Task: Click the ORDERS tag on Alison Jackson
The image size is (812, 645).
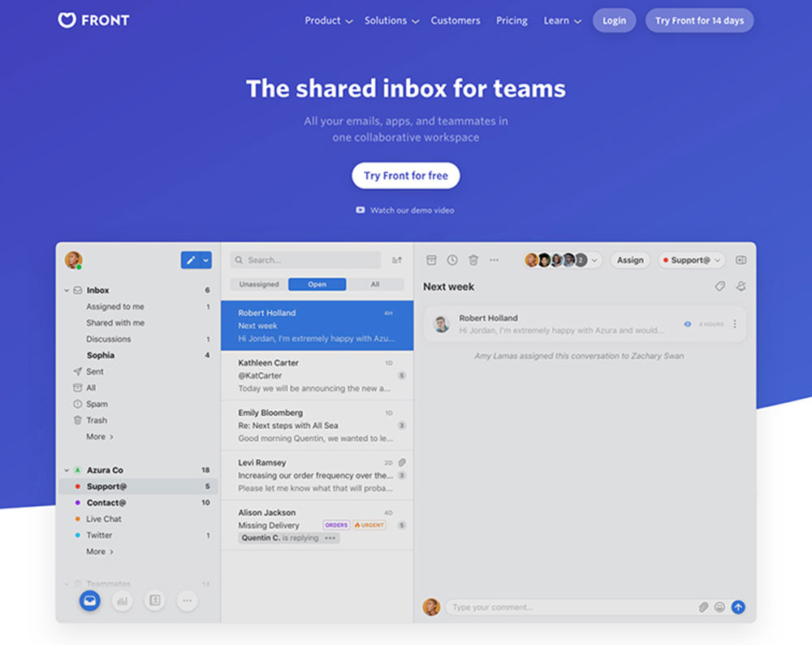Action: coord(336,526)
